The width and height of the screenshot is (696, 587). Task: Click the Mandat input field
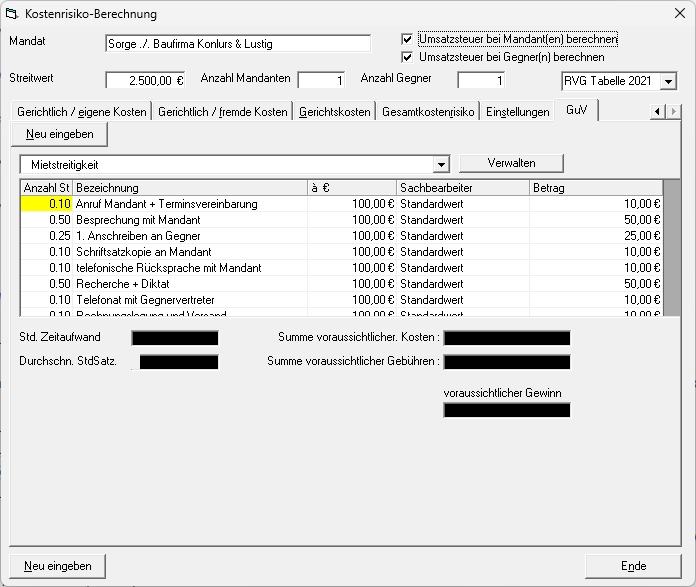[238, 44]
